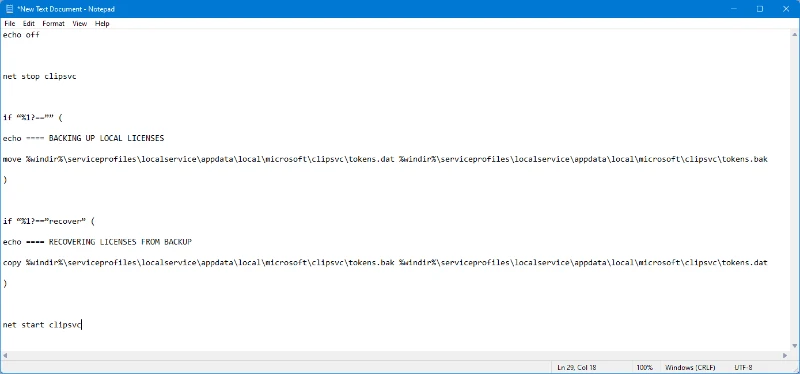Click the horizontal scrollbar right arrow

[x=785, y=355]
